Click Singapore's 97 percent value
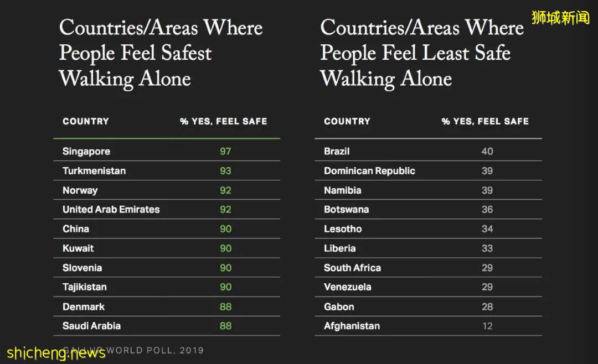The width and height of the screenshot is (598, 364). (225, 152)
